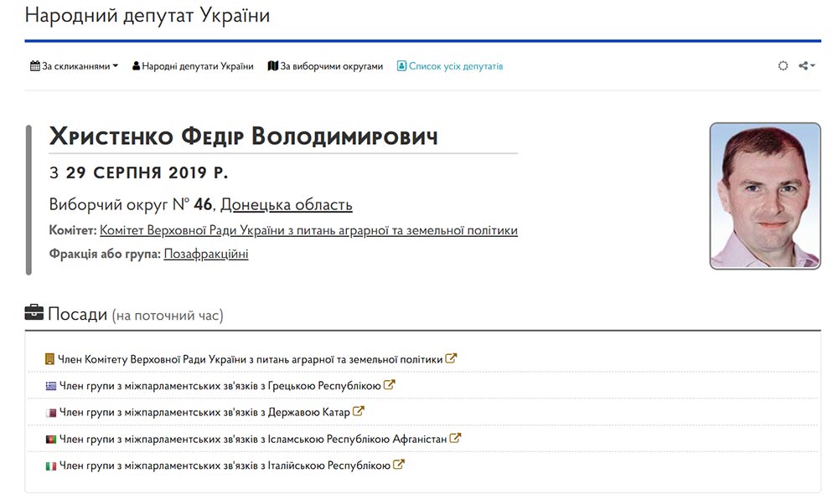This screenshot has width=838, height=504.
Task: Click the Донецька область link
Action: 286,205
